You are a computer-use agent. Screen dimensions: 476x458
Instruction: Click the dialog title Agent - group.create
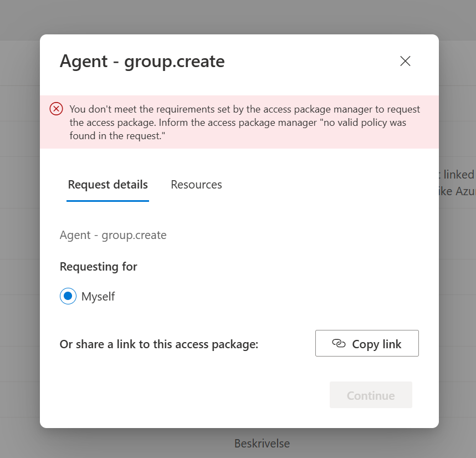[x=142, y=61]
